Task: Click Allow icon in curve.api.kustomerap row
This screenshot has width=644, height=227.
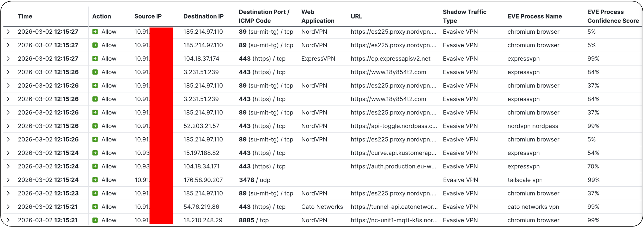Action: (95, 153)
